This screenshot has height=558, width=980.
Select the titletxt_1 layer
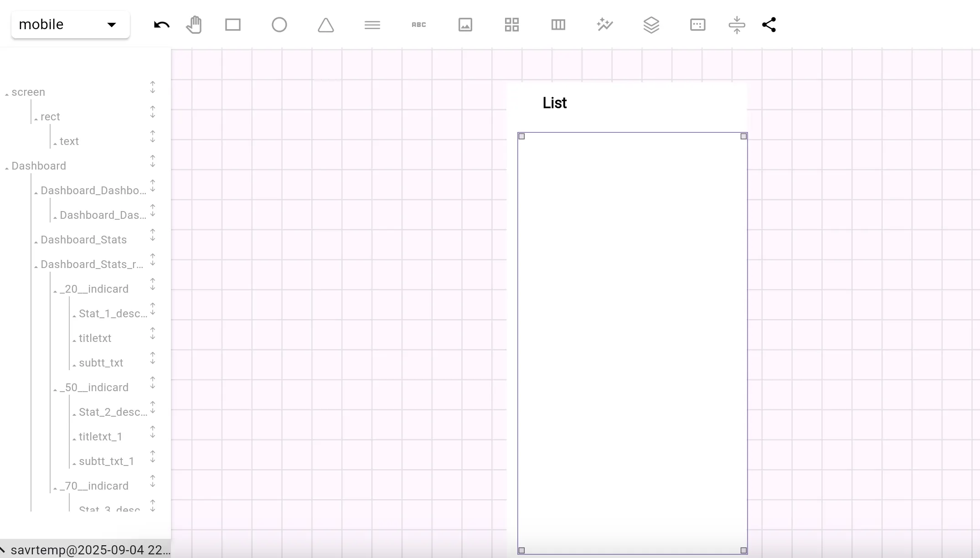(x=100, y=437)
